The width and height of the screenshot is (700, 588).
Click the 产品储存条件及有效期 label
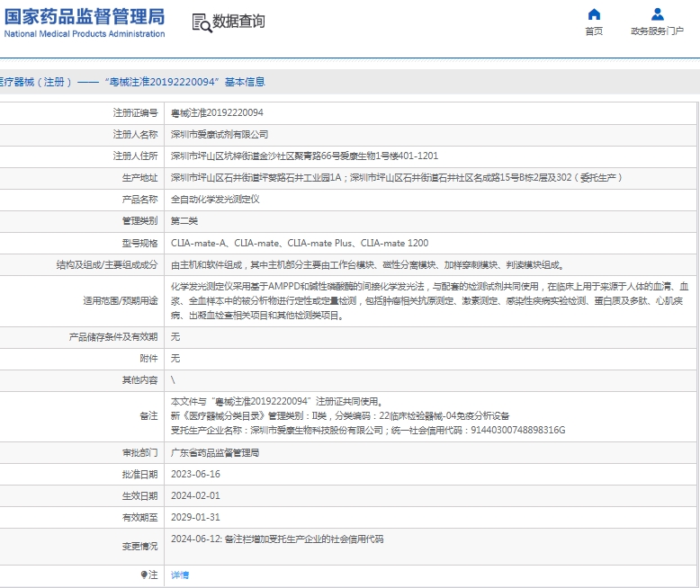click(113, 337)
